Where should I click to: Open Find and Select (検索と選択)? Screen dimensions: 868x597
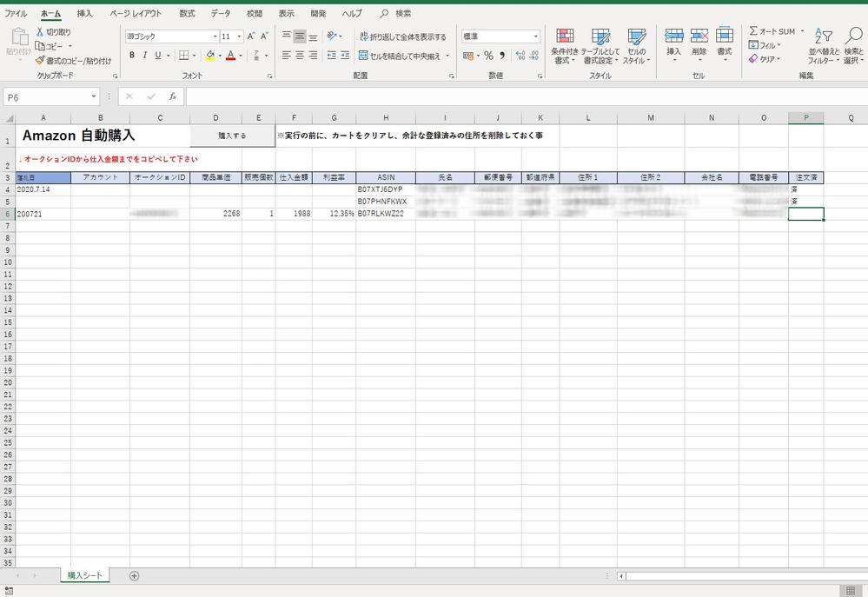(x=853, y=46)
